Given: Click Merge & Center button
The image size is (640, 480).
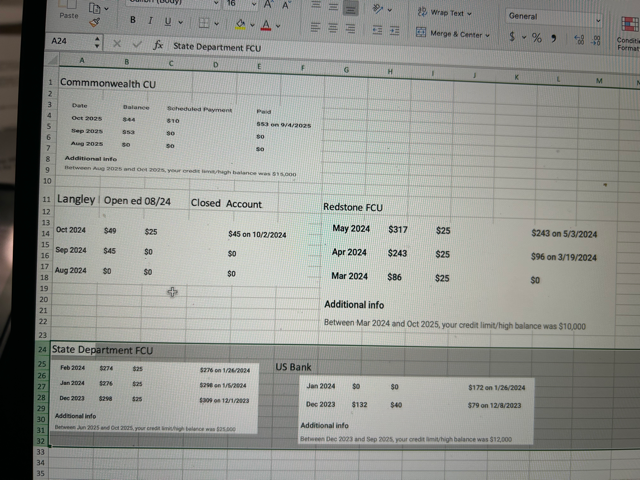Looking at the screenshot, I should [452, 33].
